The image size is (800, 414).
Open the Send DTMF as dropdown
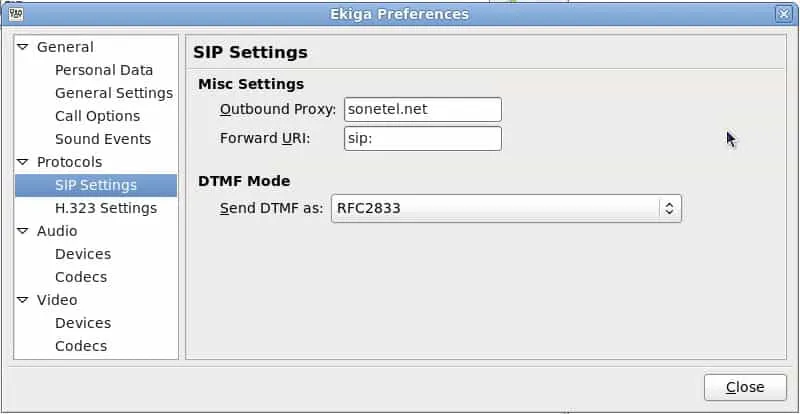506,208
